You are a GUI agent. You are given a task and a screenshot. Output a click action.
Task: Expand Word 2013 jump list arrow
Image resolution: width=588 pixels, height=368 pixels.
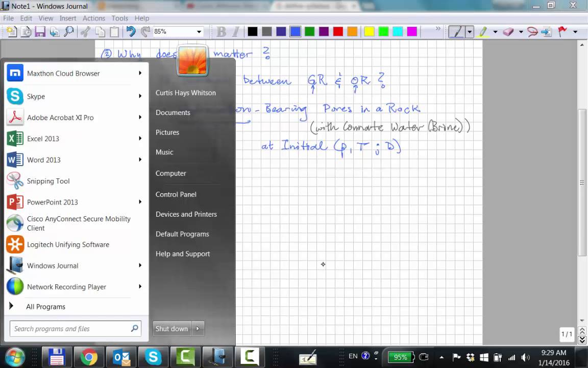tap(140, 159)
